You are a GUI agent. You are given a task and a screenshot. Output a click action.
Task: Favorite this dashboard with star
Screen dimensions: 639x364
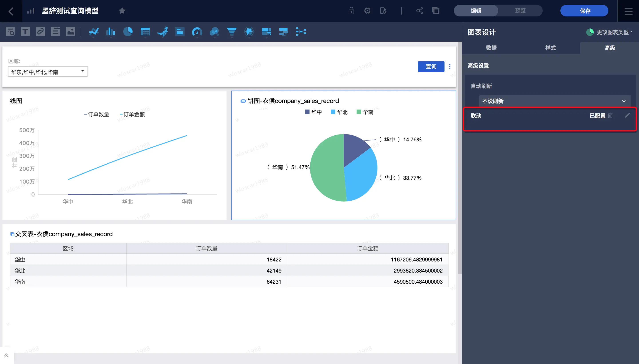tap(122, 11)
